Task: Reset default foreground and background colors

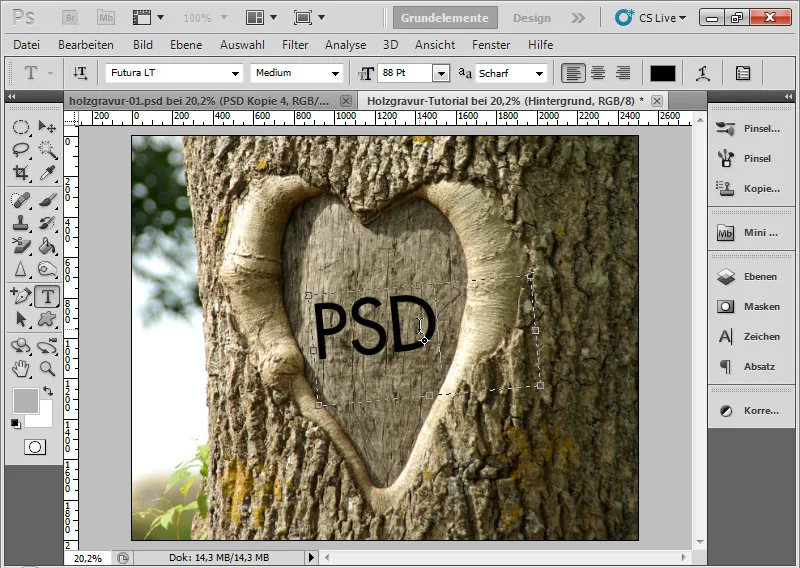Action: click(x=16, y=424)
